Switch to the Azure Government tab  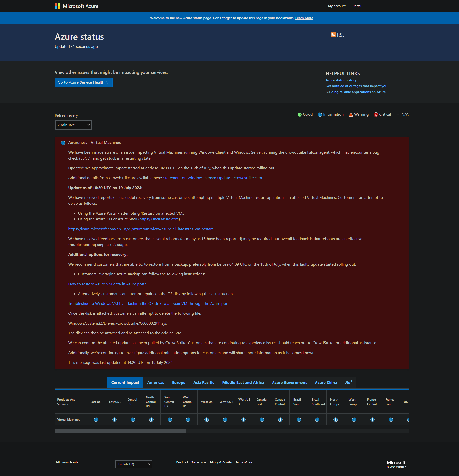pyautogui.click(x=289, y=382)
